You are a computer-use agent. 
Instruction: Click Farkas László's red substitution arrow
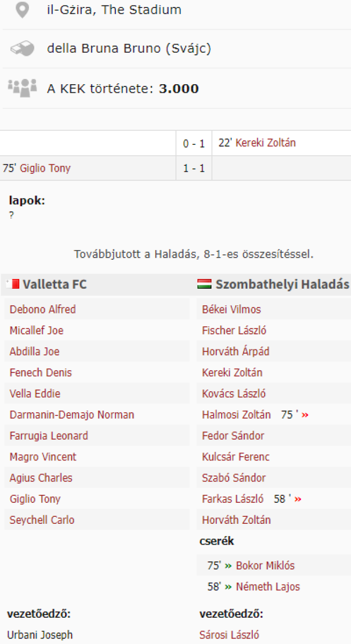click(298, 499)
